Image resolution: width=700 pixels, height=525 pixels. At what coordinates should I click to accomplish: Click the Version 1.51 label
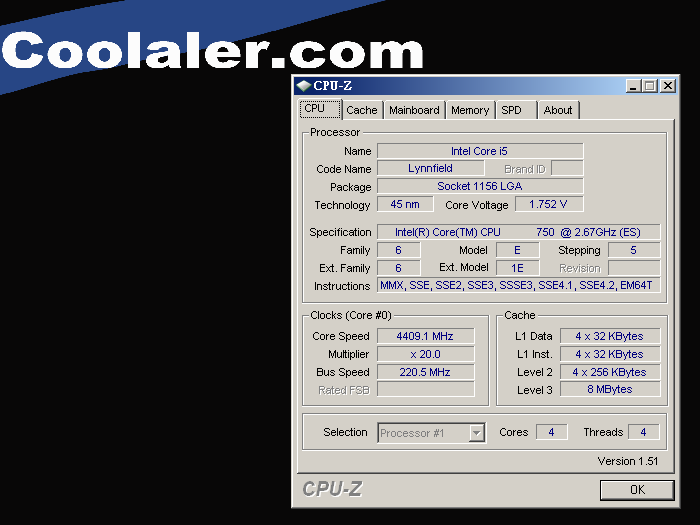628,461
